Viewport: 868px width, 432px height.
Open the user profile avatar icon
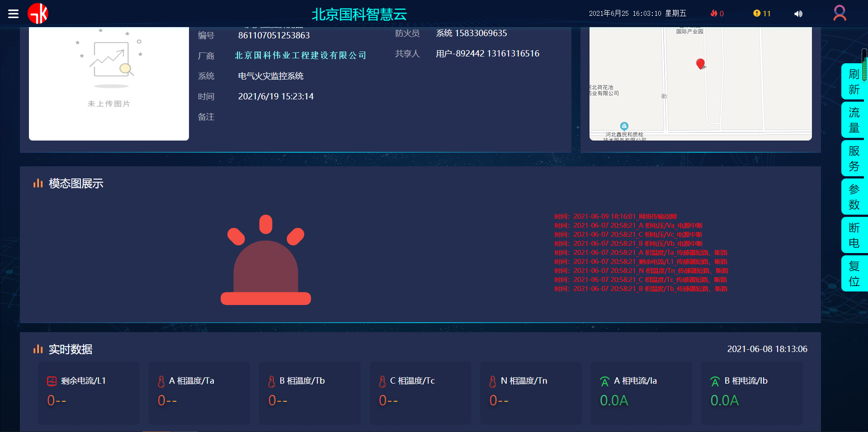(840, 13)
